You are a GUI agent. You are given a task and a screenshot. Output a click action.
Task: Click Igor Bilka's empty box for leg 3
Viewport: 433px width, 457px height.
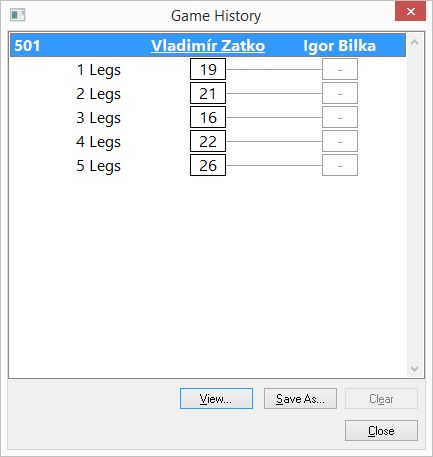[340, 117]
